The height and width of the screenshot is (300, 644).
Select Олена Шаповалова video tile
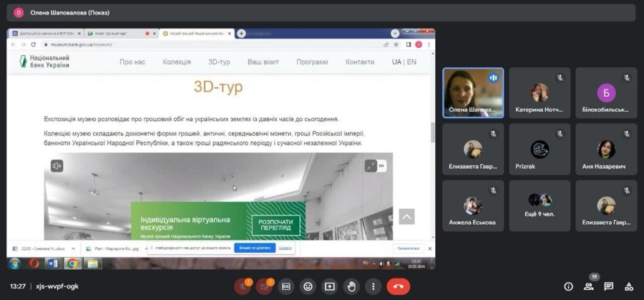click(x=473, y=93)
